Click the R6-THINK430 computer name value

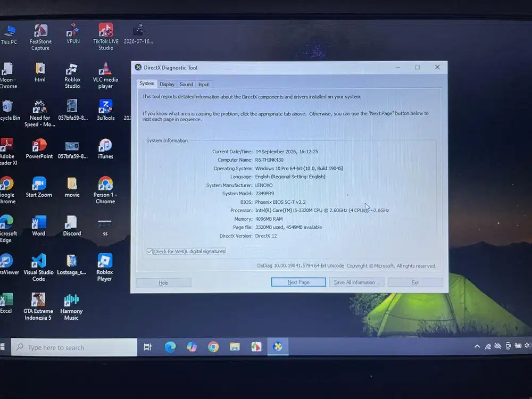pyautogui.click(x=269, y=160)
